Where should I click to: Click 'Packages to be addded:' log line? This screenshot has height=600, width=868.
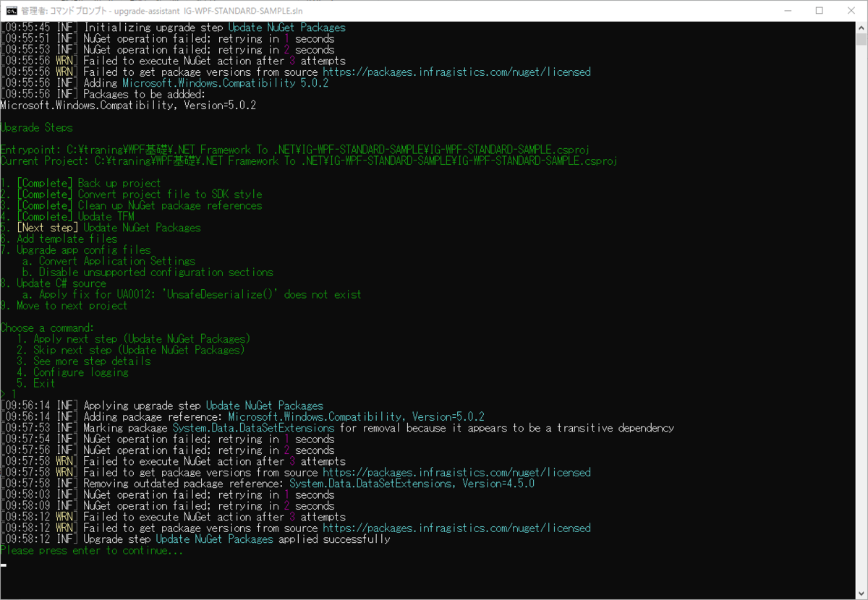[x=103, y=94]
